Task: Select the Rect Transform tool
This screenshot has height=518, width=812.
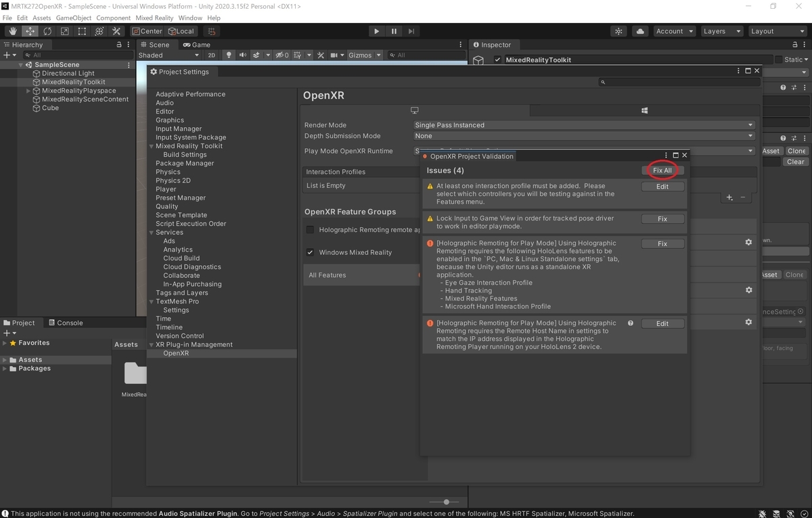Action: 82,31
